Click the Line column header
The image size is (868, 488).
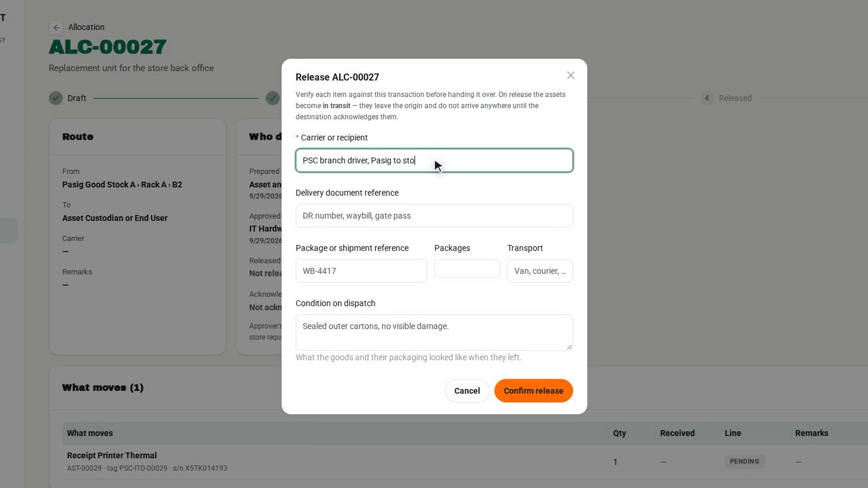tap(733, 433)
